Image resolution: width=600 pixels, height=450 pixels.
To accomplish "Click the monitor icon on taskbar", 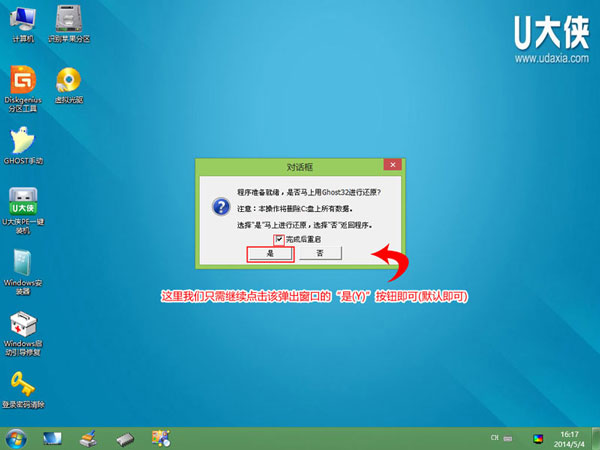I will 52,439.
